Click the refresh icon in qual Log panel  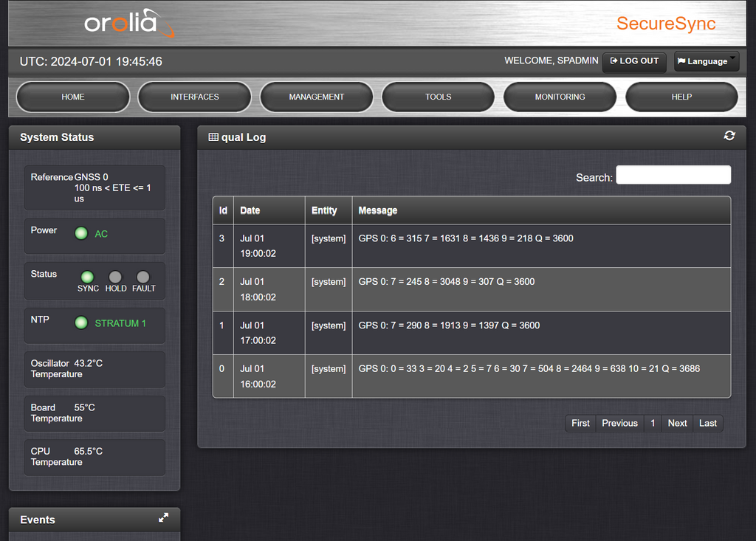pos(729,136)
